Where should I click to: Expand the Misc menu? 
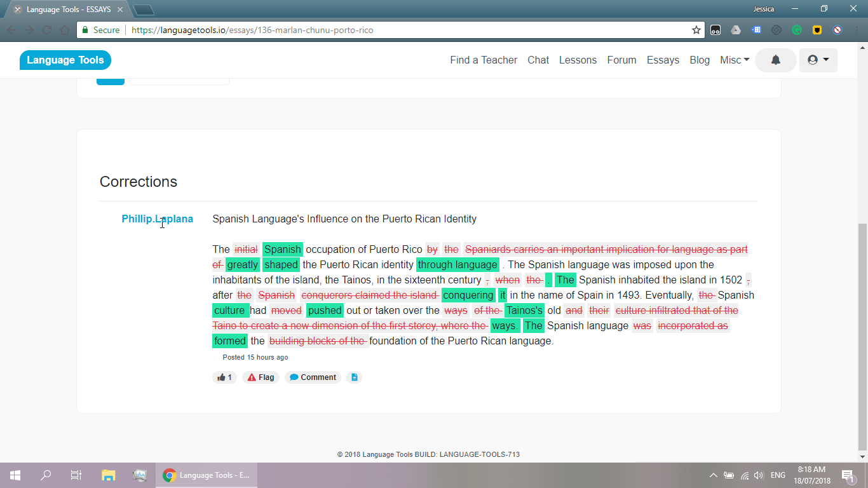735,60
